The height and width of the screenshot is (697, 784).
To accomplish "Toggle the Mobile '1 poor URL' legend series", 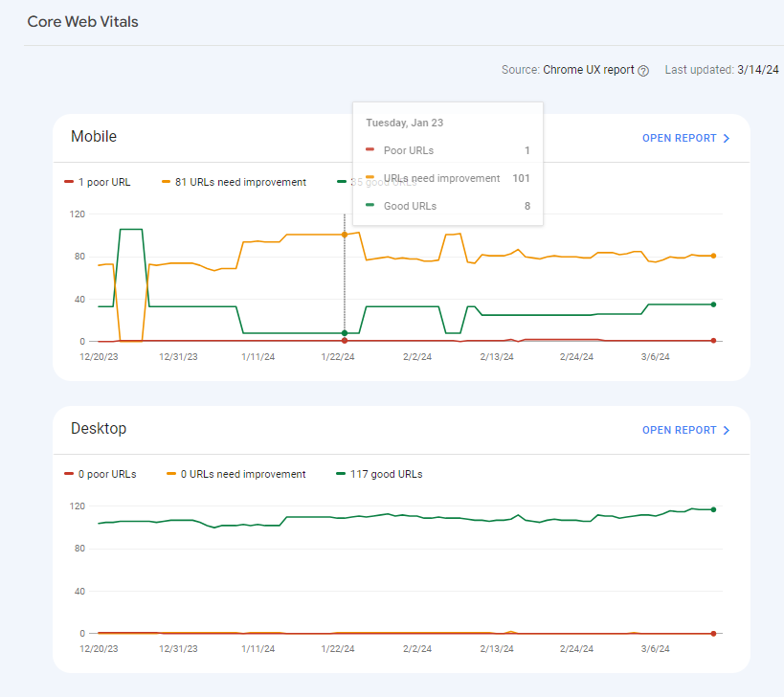I will [x=97, y=182].
